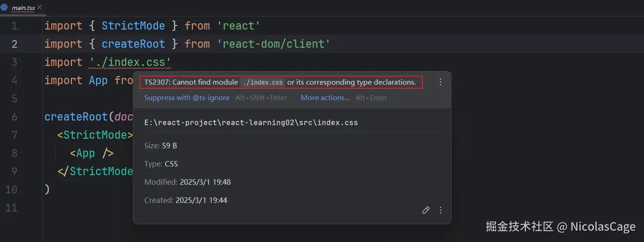This screenshot has height=242, width=644.
Task: Click line number 6 in the gutter
Action: (x=14, y=117)
